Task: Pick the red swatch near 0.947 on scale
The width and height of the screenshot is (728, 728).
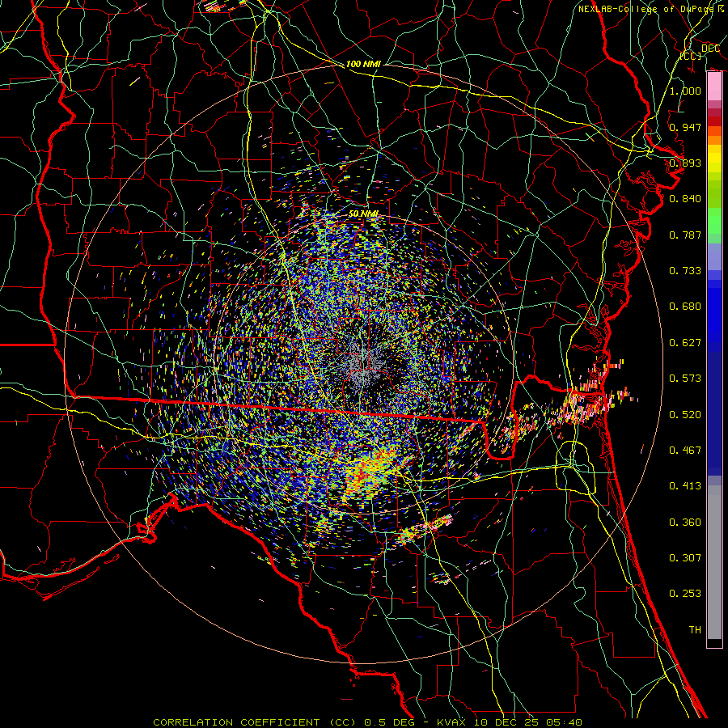Action: coord(714,121)
